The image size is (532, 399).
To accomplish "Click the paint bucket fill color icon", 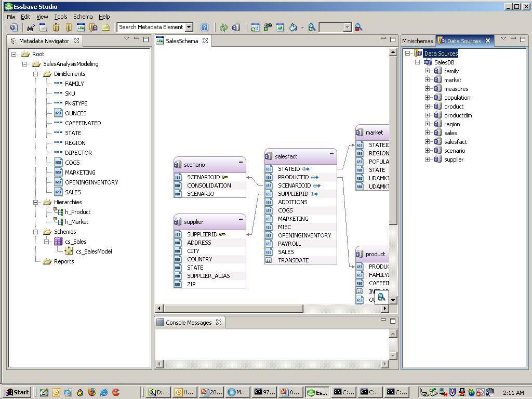I will (x=293, y=28).
